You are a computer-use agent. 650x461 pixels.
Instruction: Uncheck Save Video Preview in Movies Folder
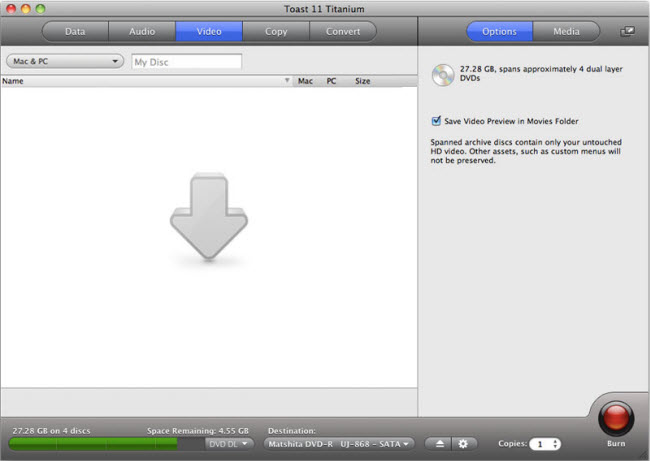click(436, 121)
